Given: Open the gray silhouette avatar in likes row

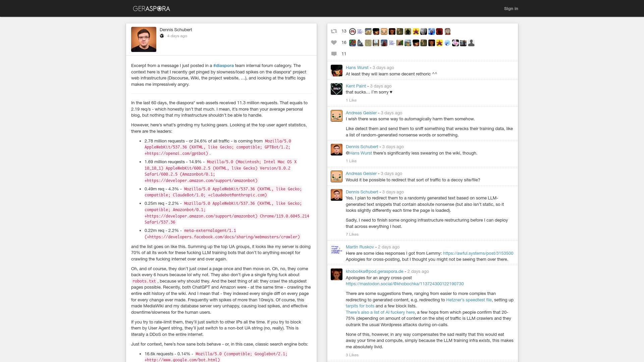Looking at the screenshot, I should pyautogui.click(x=471, y=43).
